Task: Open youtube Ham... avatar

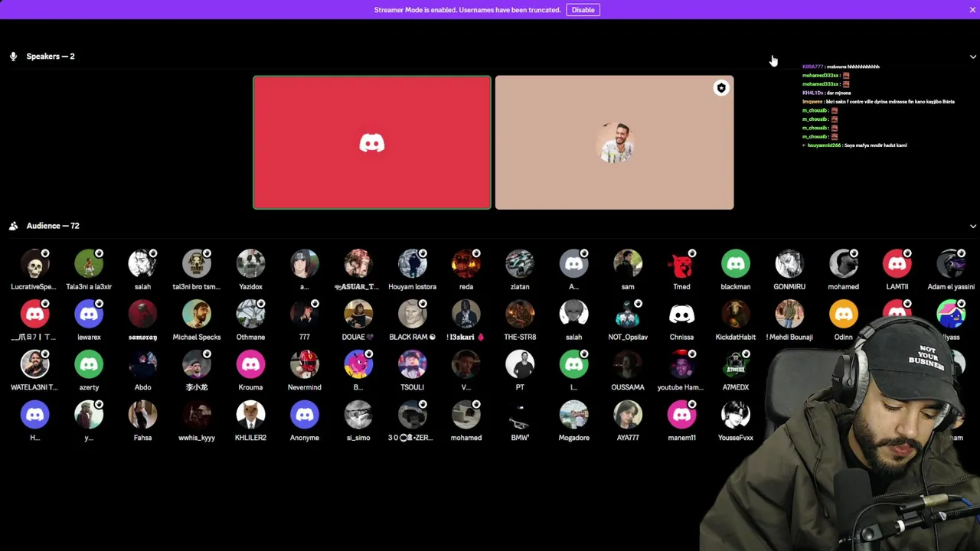Action: click(x=681, y=365)
